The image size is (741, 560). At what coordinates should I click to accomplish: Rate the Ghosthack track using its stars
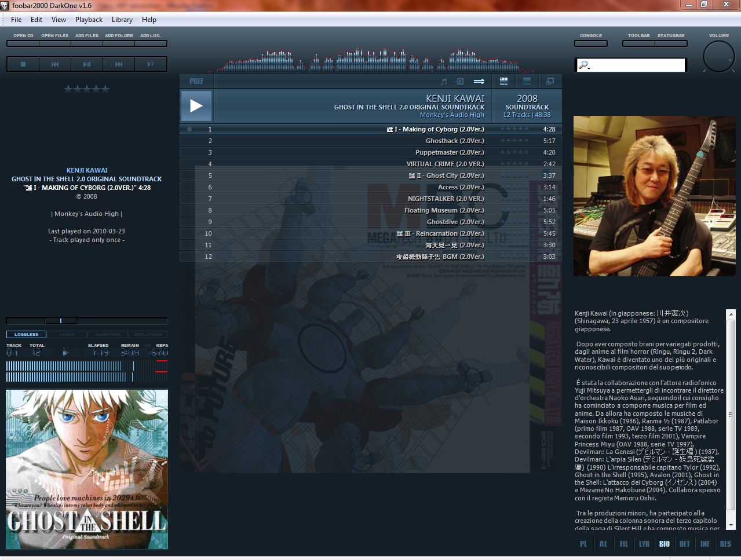514,141
